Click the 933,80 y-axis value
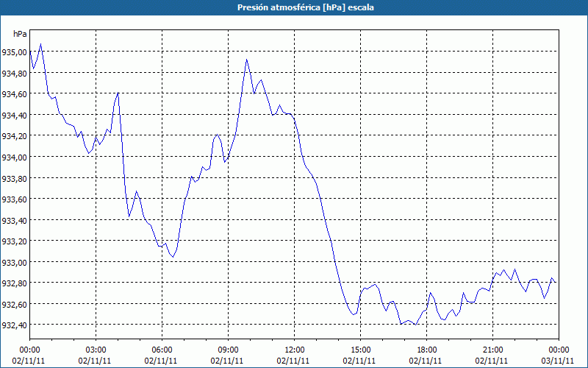This screenshot has width=588, height=368. point(14,178)
